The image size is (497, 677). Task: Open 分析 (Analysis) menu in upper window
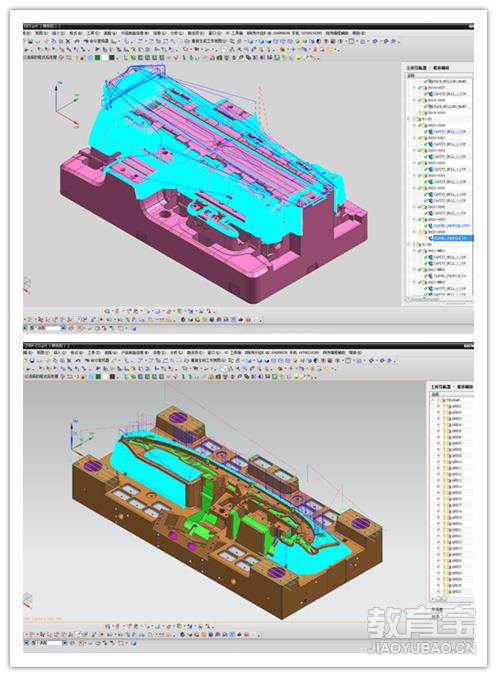click(175, 33)
